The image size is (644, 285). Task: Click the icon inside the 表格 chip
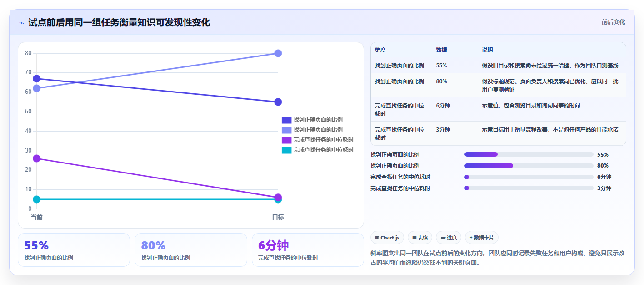point(414,238)
